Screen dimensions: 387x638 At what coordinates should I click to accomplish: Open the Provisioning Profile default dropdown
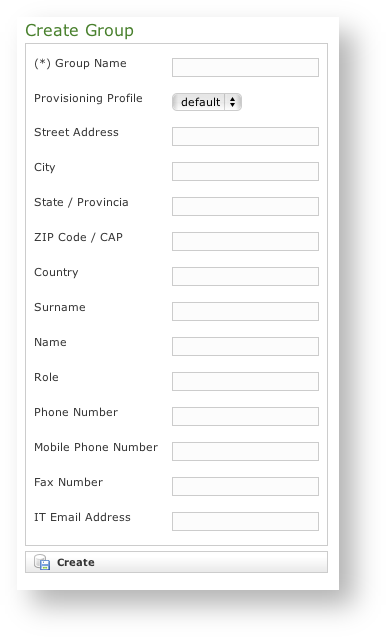coord(207,102)
